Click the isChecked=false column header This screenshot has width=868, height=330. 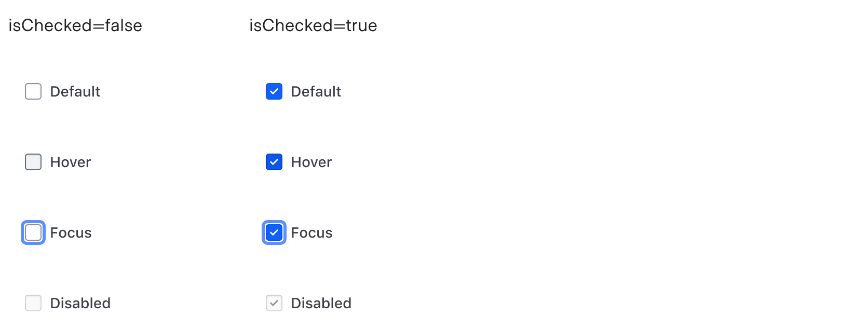click(x=75, y=25)
